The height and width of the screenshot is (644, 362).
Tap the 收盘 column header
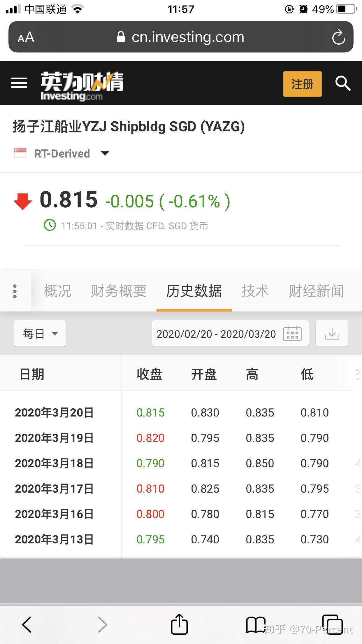(149, 374)
